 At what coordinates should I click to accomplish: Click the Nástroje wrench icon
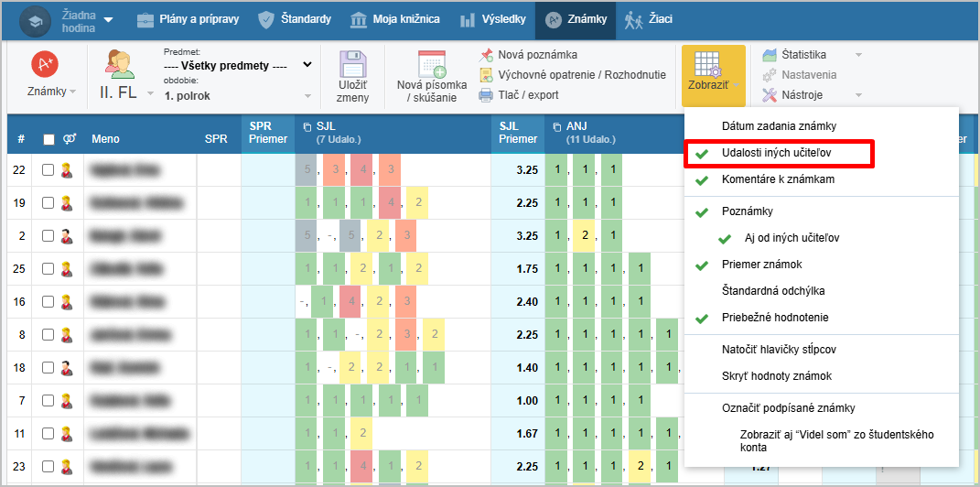pyautogui.click(x=770, y=95)
